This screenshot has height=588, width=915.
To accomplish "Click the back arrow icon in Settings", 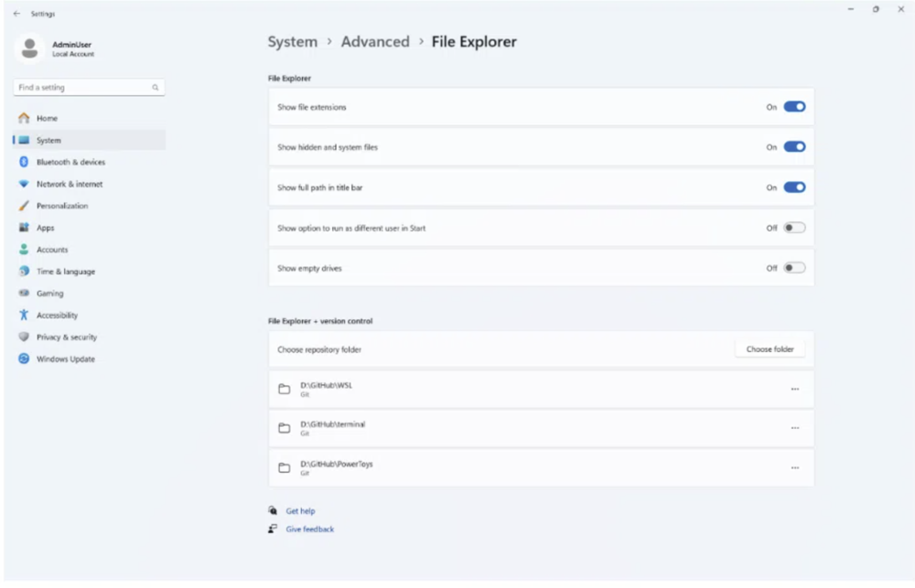I will tap(16, 14).
